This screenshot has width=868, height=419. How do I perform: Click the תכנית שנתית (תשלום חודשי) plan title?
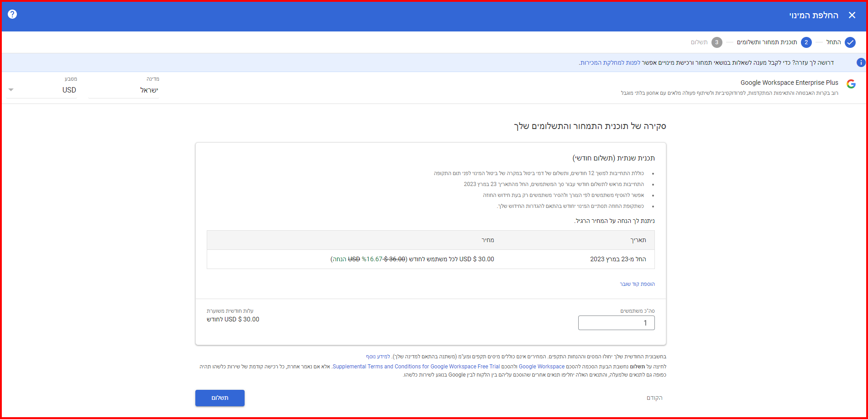[614, 158]
